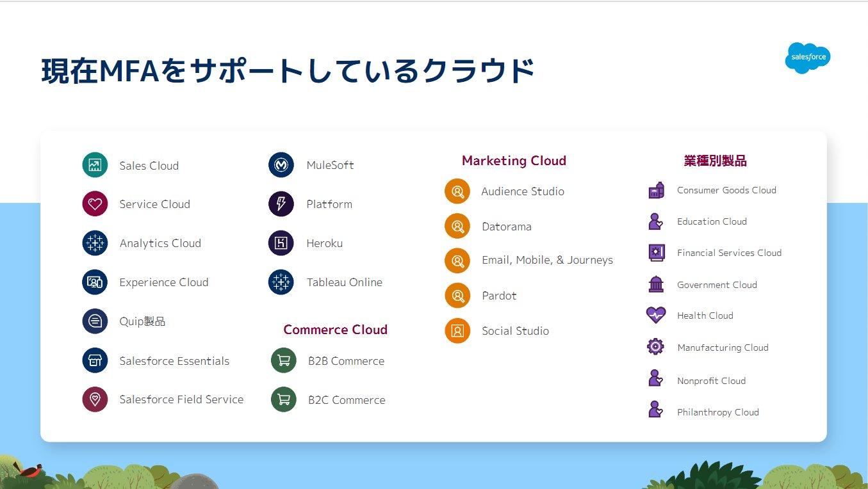Select the B2B Commerce label
Screen dimensions: 868x489
click(346, 361)
